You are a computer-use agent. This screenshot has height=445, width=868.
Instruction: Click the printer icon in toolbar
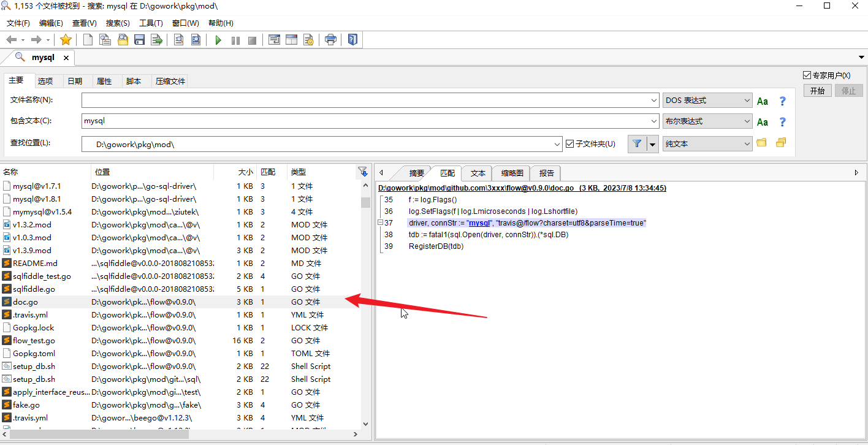point(330,40)
